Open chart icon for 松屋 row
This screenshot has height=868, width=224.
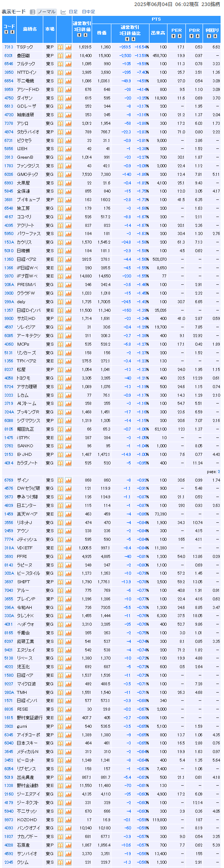68,370
